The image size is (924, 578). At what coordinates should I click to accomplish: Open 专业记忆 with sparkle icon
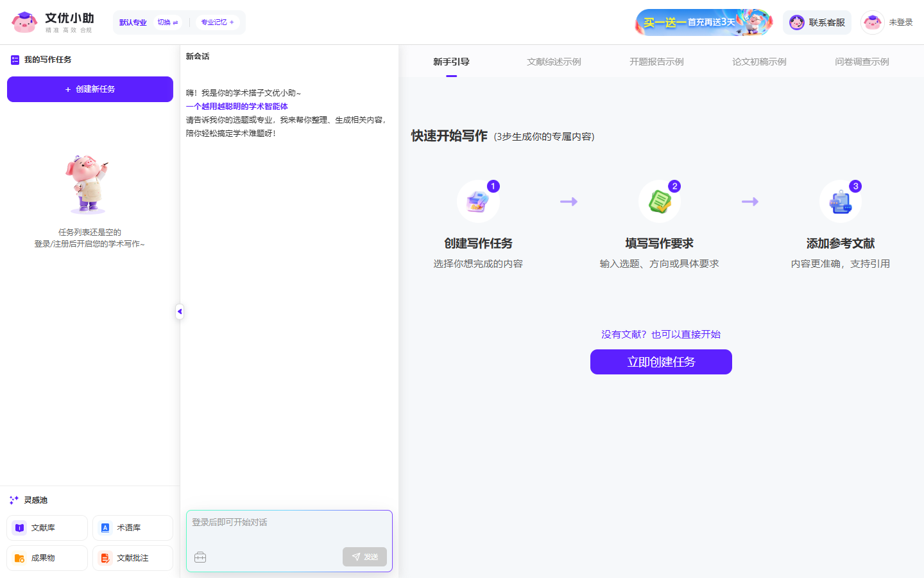(x=218, y=22)
